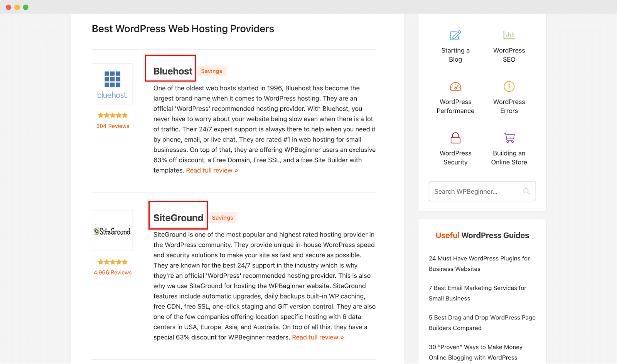
Task: Click the 4,966 Reviews link under SiteGround
Action: (112, 272)
